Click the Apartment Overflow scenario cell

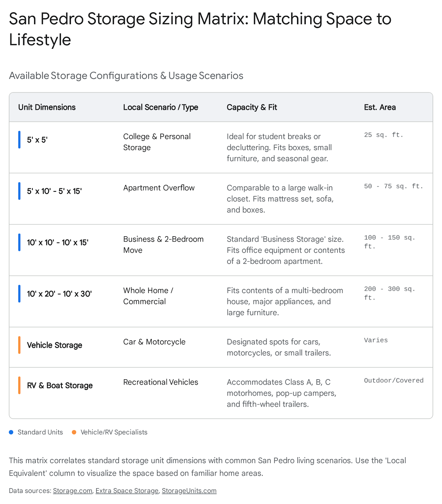point(159,188)
